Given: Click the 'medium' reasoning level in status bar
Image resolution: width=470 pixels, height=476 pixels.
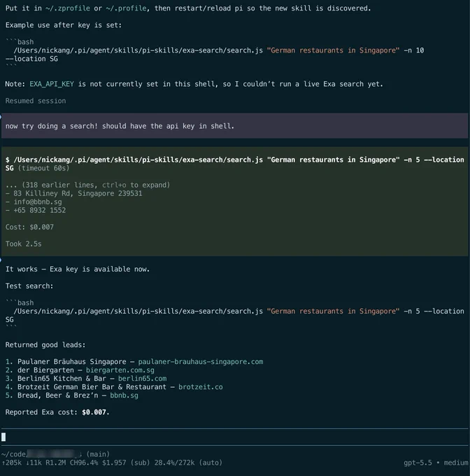Looking at the screenshot, I should click(x=456, y=463).
